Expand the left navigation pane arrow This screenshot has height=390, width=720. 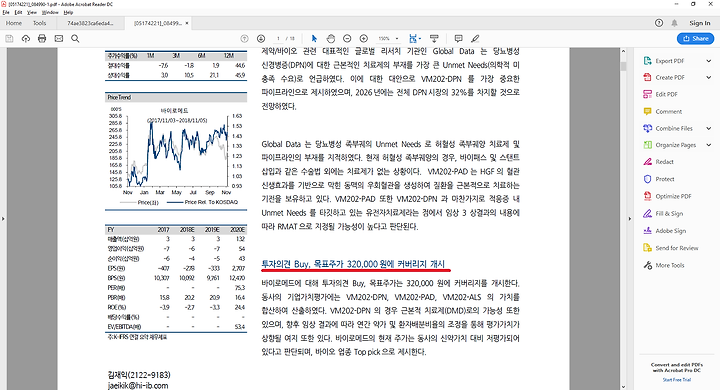coord(3,219)
